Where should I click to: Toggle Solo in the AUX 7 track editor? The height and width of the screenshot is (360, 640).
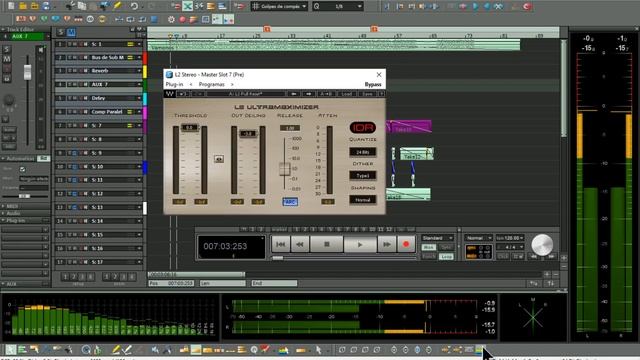(7, 49)
